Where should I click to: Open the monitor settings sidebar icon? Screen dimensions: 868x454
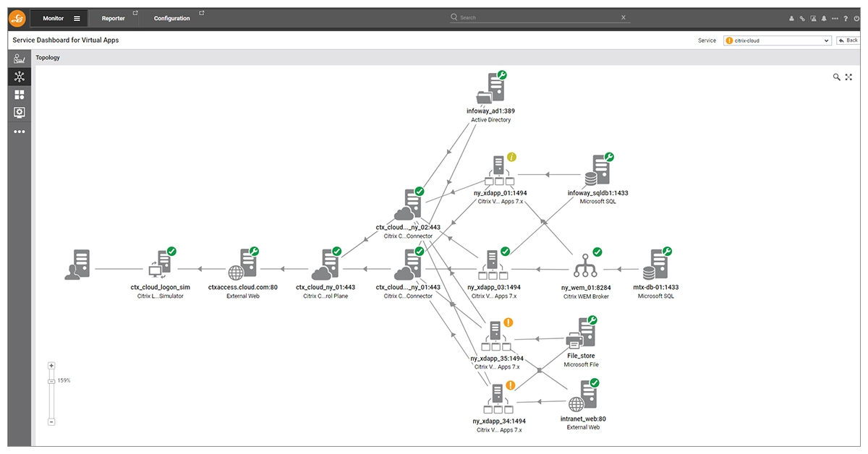[x=20, y=113]
